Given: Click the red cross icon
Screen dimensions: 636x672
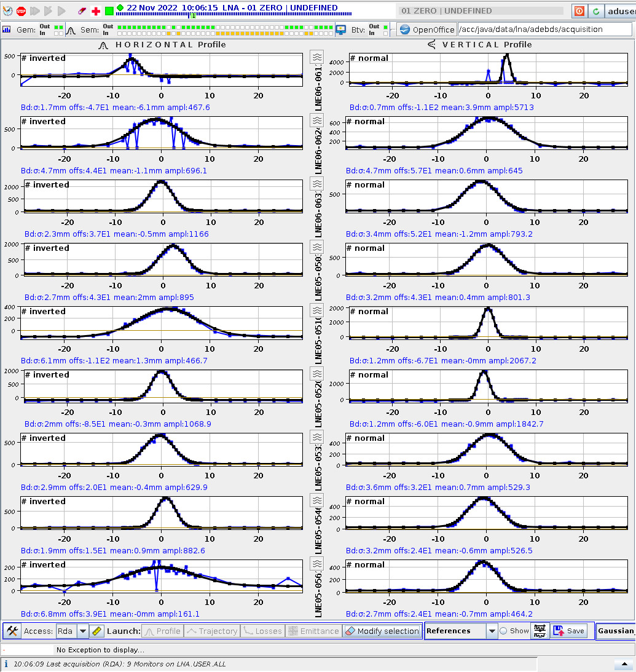Looking at the screenshot, I should [x=96, y=11].
